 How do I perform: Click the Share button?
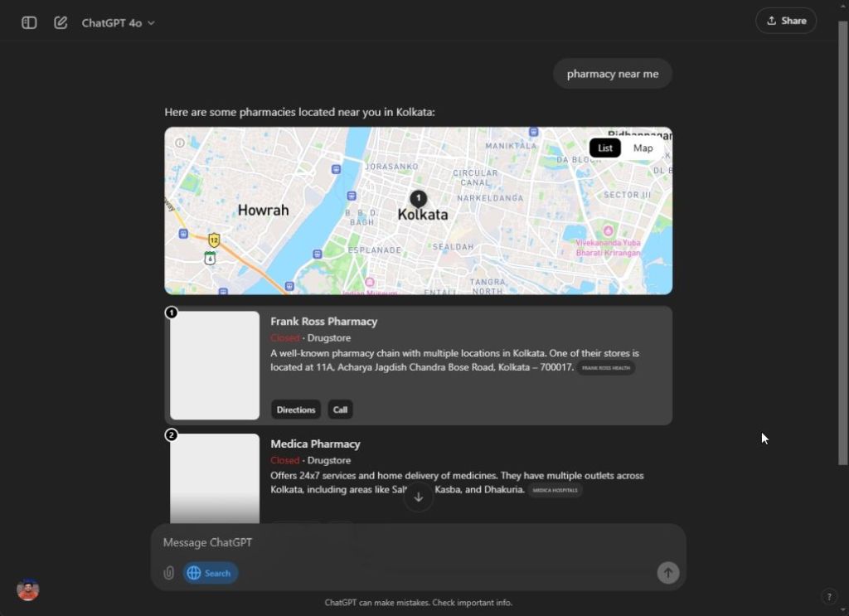[x=786, y=21]
